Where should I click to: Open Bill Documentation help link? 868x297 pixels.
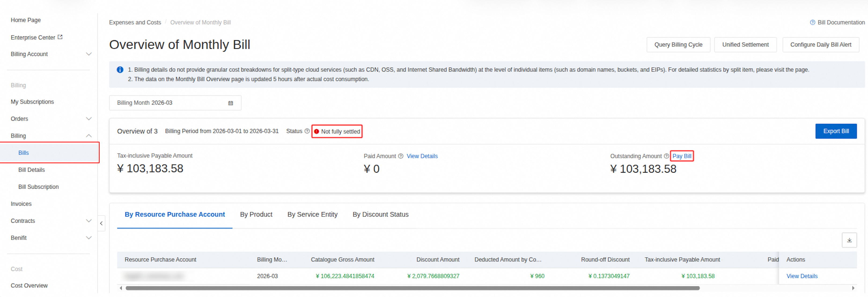point(837,23)
